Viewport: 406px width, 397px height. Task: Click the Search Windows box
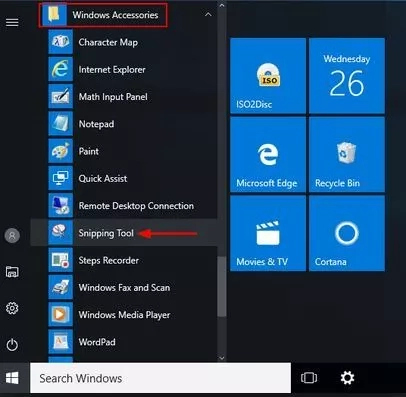[160, 378]
